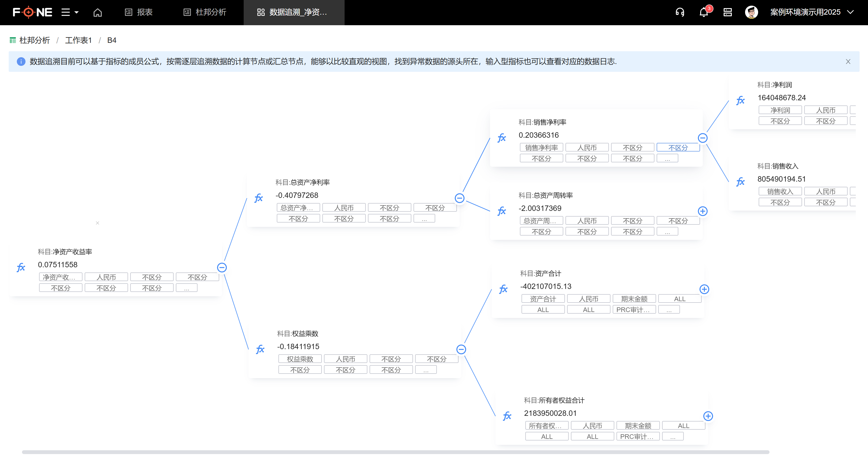Expand the 总资产周转率 node
This screenshot has width=868, height=463.
pos(702,211)
